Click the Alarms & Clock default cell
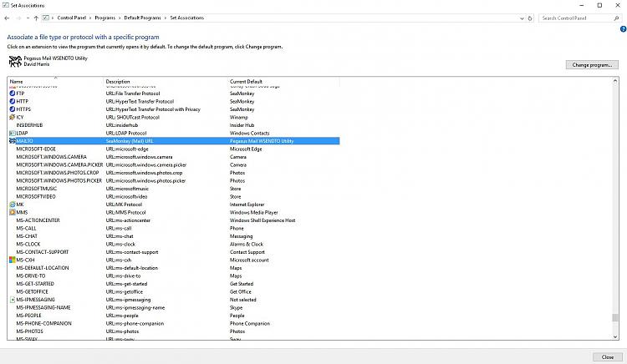Screen dimensions: 627x364 click(x=247, y=245)
